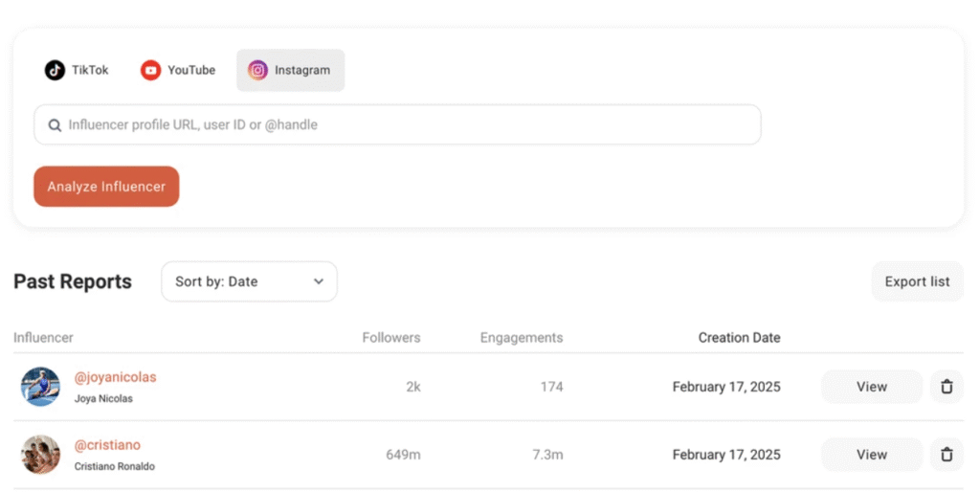Screen dimensions: 980x492
Task: Click the Influencer column header
Action: 43,338
